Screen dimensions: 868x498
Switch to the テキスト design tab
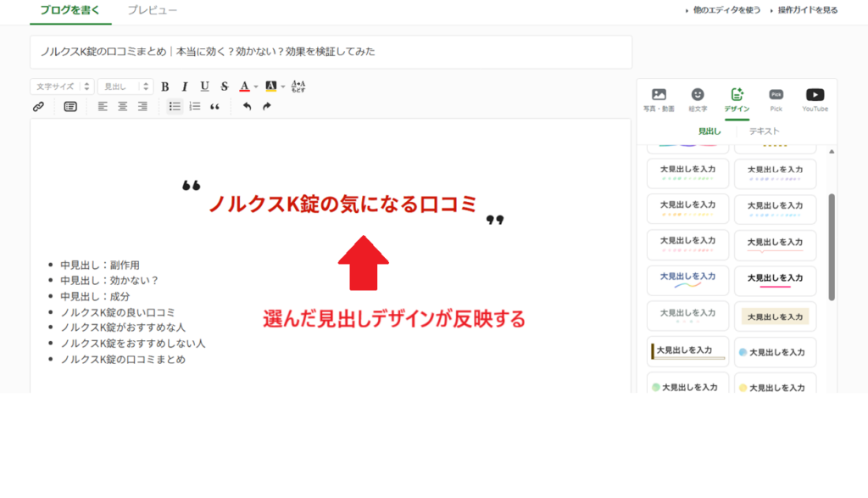[x=764, y=131]
